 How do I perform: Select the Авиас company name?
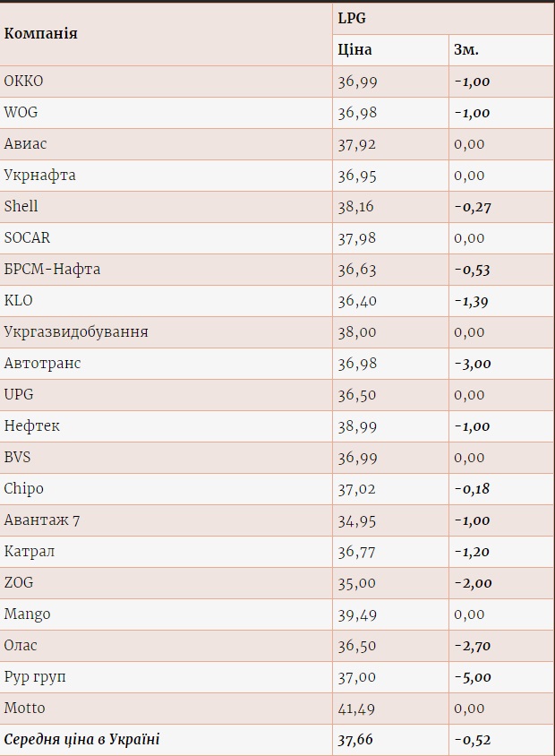click(x=25, y=143)
